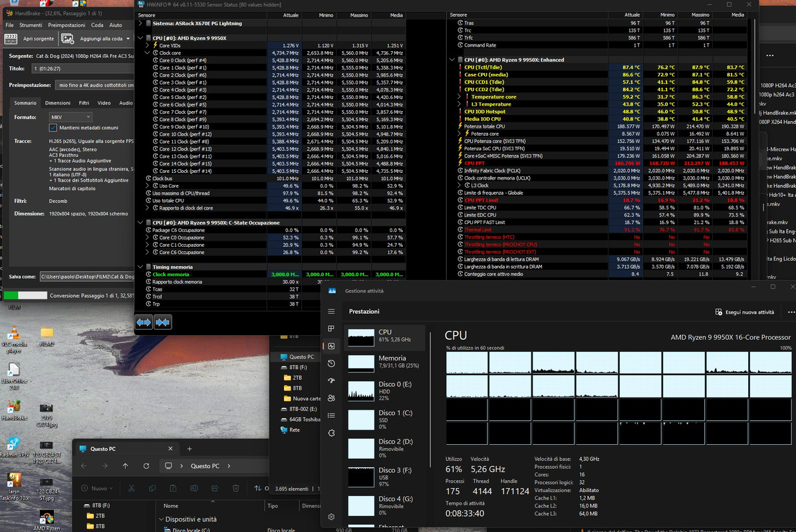This screenshot has width=796, height=532.
Task: Select the Radmin VPN desktop icon
Action: coord(14,448)
